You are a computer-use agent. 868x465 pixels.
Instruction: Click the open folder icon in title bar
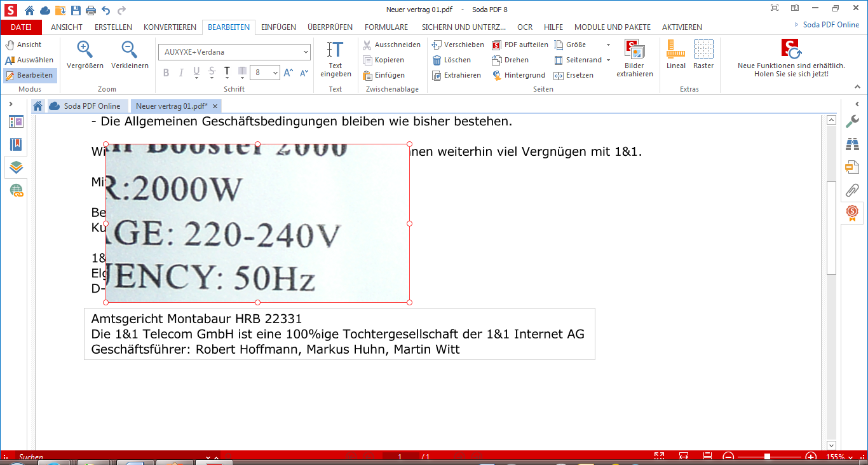coord(60,10)
